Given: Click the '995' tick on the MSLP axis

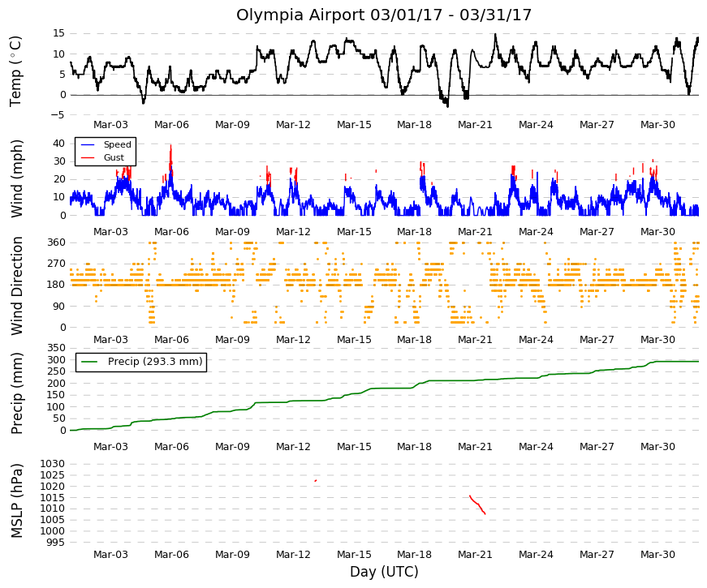Looking at the screenshot, I should pos(56,542).
